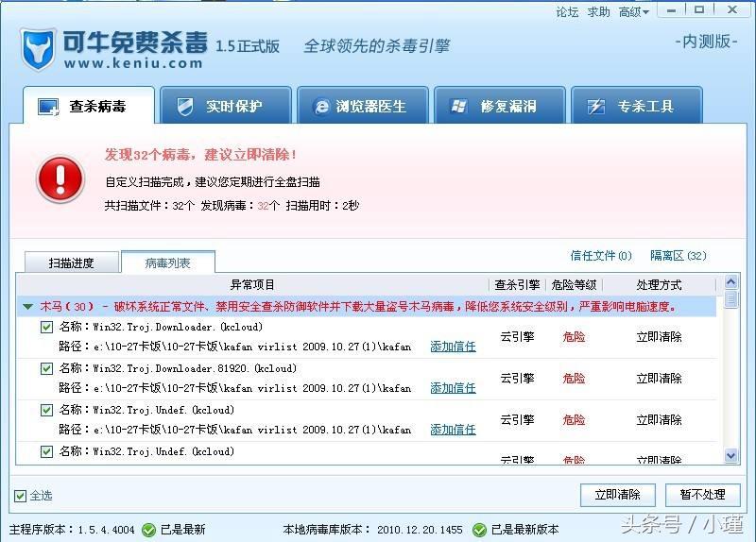Click the www.keniu.com website text
The width and height of the screenshot is (756, 542).
pos(133,63)
